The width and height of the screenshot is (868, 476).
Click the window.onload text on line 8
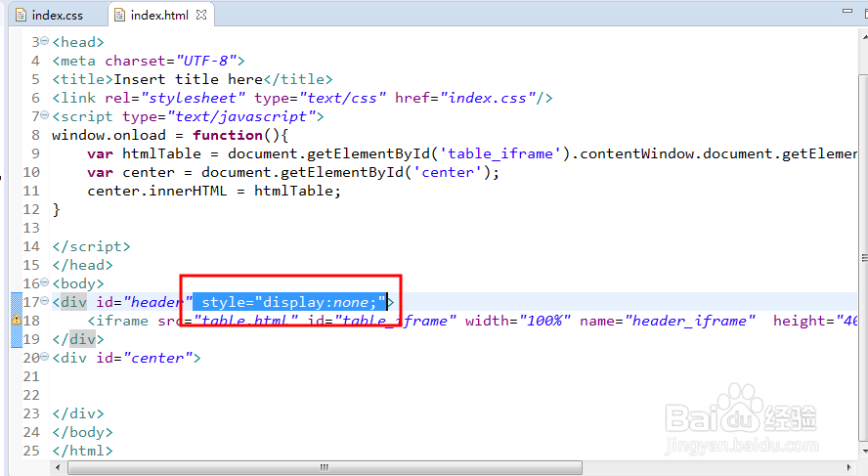pyautogui.click(x=109, y=135)
